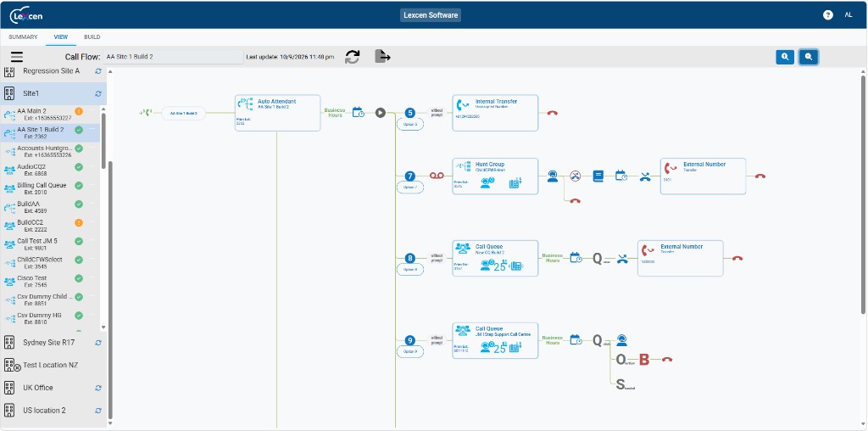Open the Auto Attendant node card
The width and height of the screenshot is (868, 431).
[277, 113]
